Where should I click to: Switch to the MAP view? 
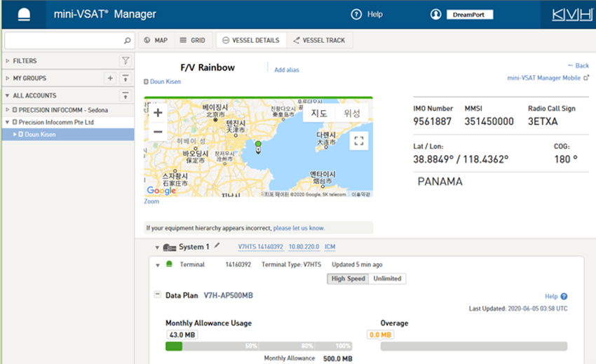[156, 40]
